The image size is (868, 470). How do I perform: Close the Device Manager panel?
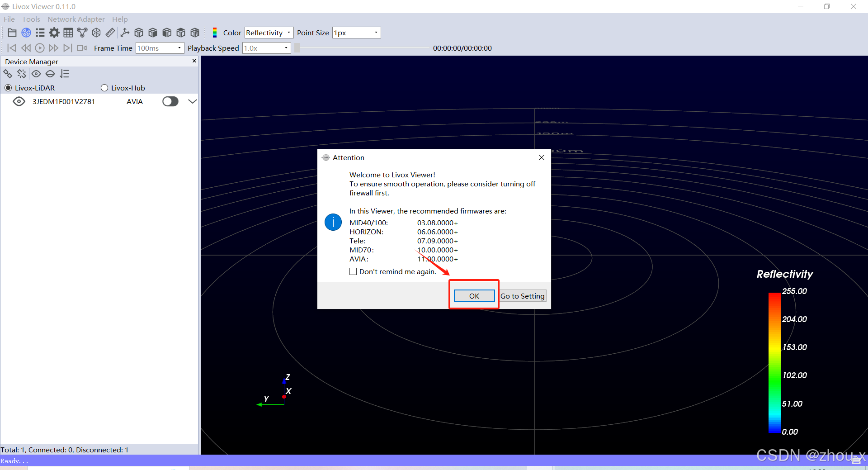(x=194, y=61)
